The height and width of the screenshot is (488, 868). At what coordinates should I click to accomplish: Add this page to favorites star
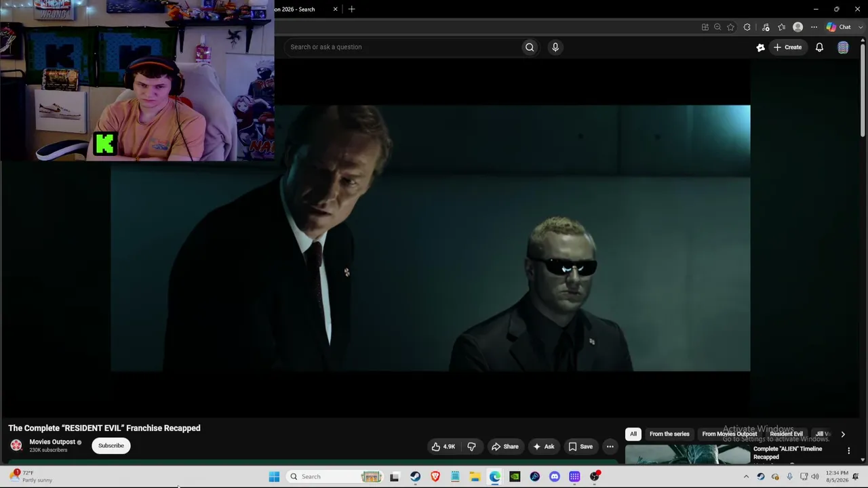(x=730, y=27)
